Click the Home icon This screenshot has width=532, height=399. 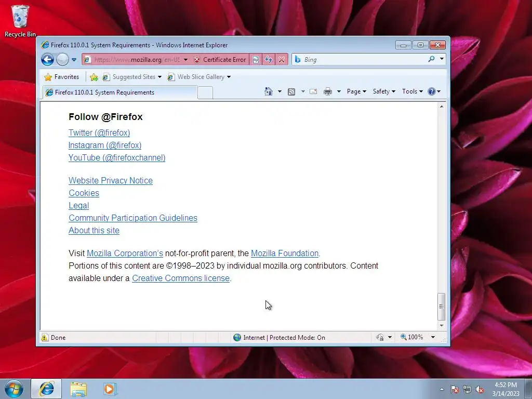point(269,91)
